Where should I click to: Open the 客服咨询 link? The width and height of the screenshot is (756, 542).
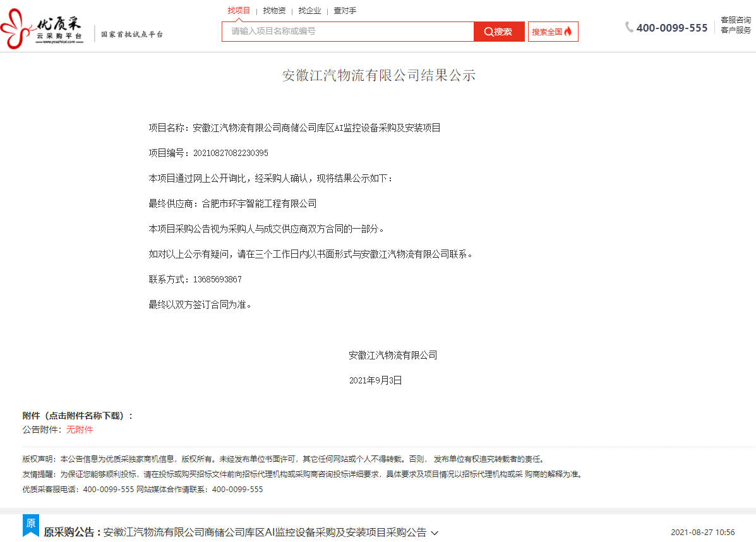coord(736,20)
